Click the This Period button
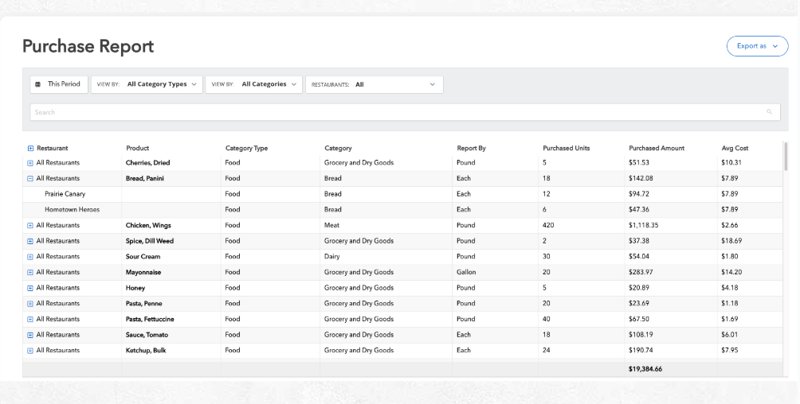 pyautogui.click(x=59, y=85)
